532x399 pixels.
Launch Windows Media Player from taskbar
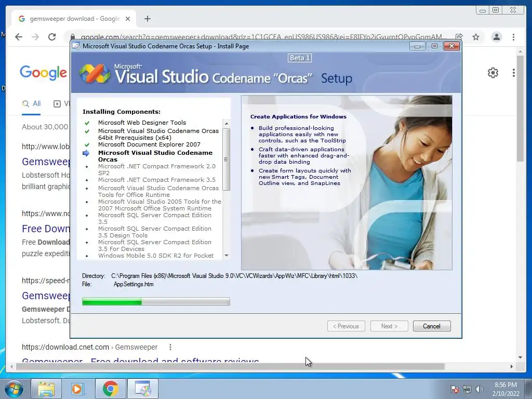point(78,389)
